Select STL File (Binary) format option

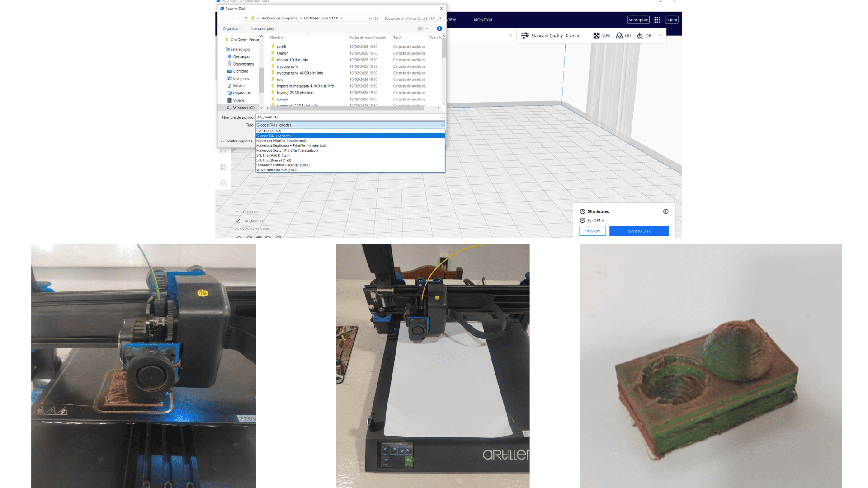(274, 160)
